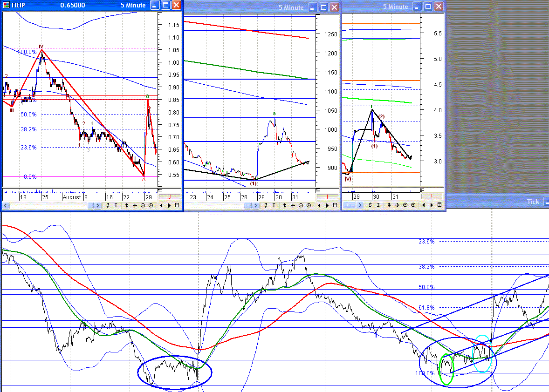Image resolution: width=549 pixels, height=392 pixels.
Task: Click next triangle in middle 5 Minute window
Action: 327,205
